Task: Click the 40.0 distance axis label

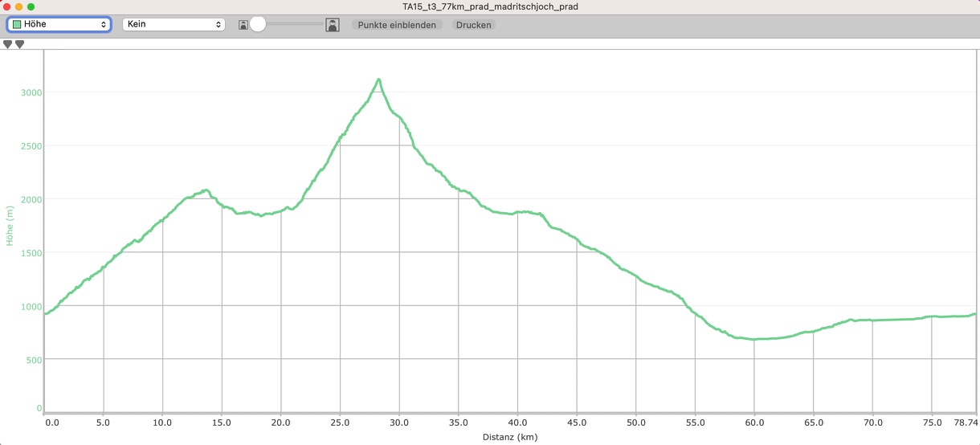Action: click(x=517, y=422)
